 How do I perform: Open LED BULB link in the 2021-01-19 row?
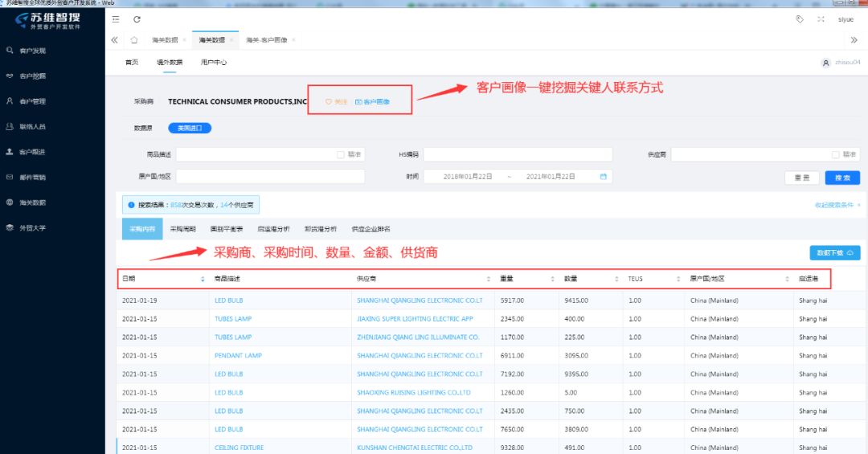pyautogui.click(x=228, y=301)
